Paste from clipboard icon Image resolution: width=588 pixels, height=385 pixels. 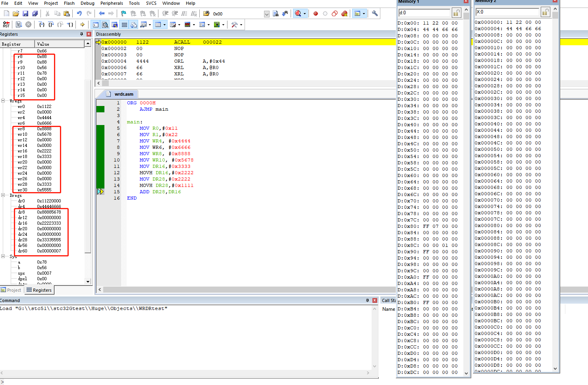66,13
